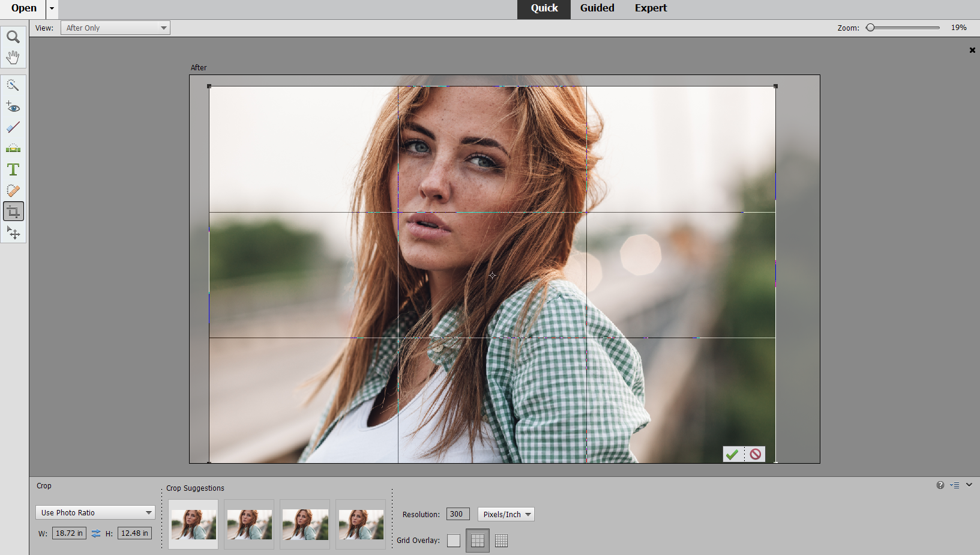980x555 pixels.
Task: Select the Red Eye Removal tool
Action: tap(13, 107)
